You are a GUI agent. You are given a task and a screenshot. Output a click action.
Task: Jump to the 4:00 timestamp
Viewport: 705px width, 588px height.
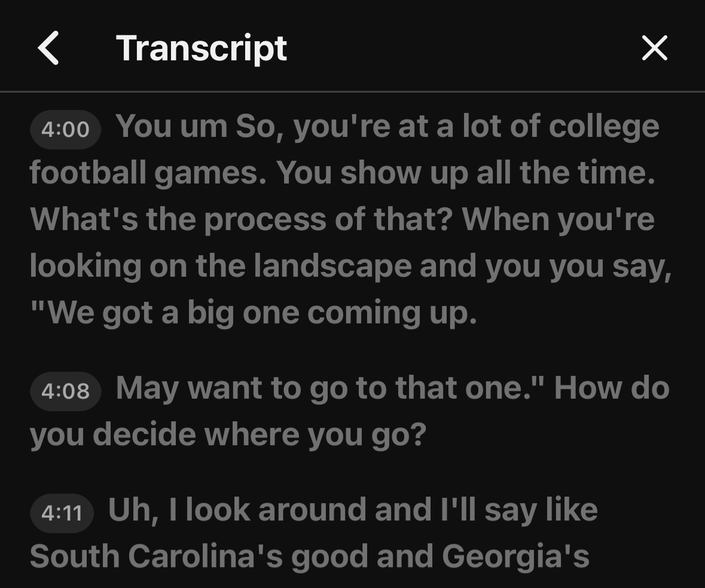pos(66,128)
